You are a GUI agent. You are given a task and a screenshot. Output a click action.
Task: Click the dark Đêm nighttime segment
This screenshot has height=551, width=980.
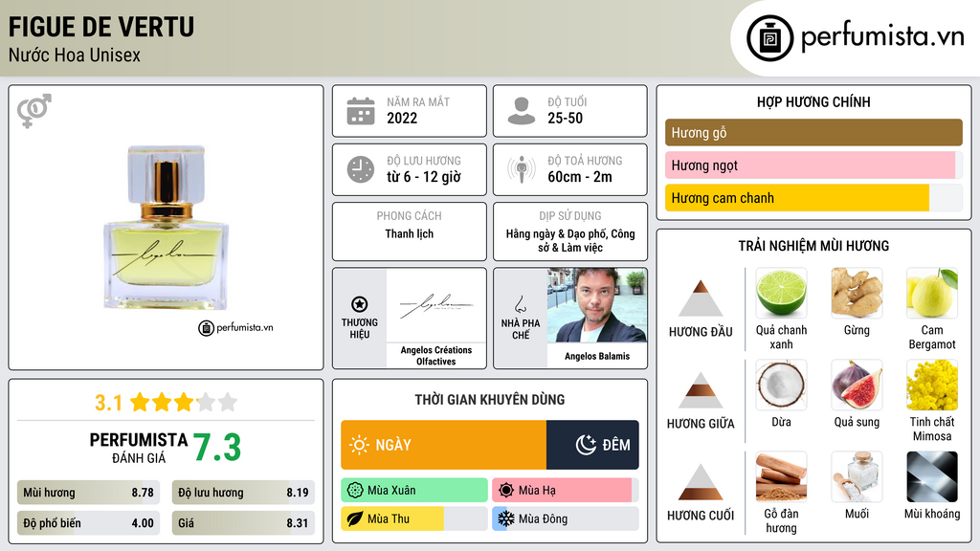[592, 445]
